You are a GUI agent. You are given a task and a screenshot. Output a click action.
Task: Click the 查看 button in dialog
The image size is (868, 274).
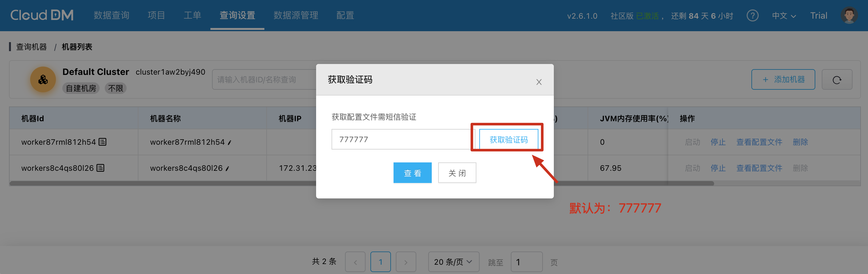click(x=412, y=173)
